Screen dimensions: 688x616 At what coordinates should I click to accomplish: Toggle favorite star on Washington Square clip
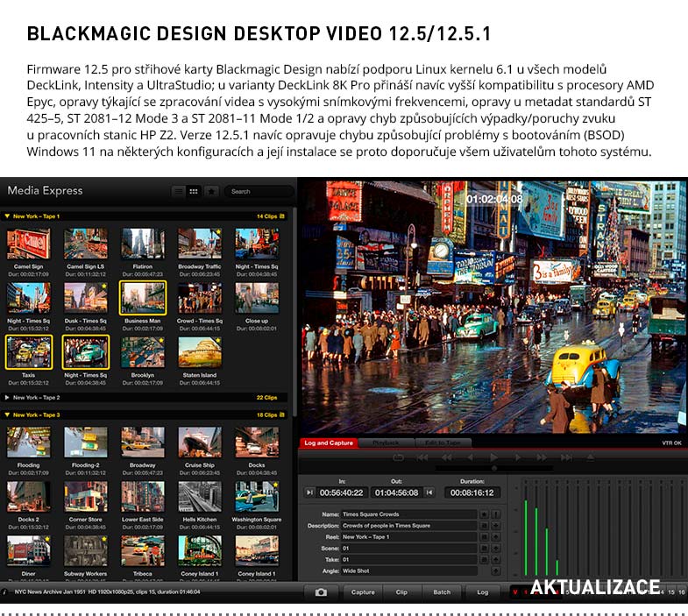[275, 485]
